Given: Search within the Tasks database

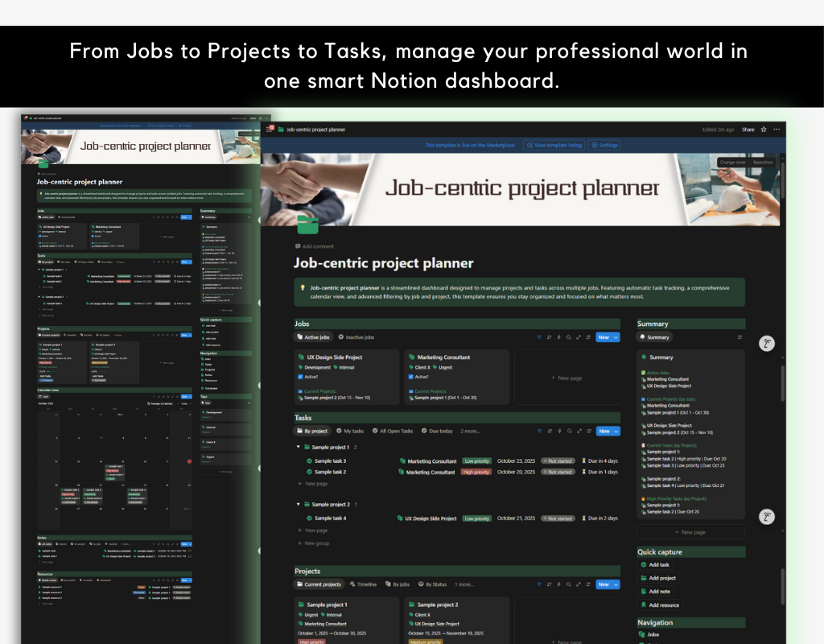Looking at the screenshot, I should pos(569,431).
